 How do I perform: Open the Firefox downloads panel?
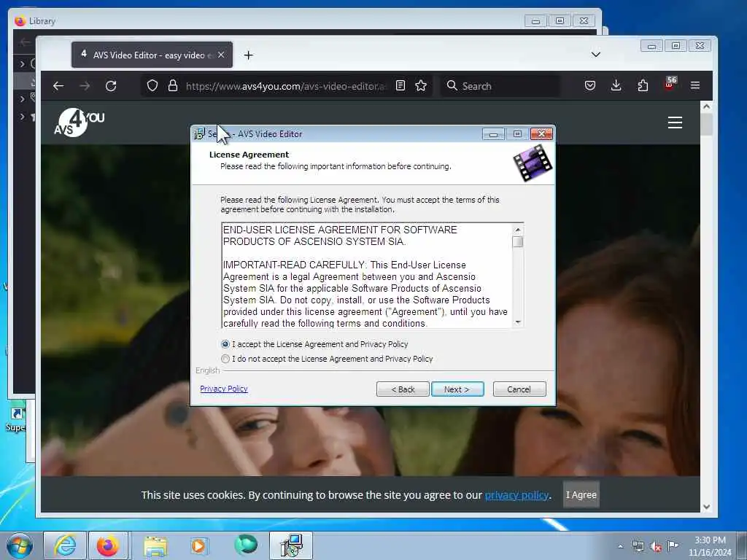point(616,86)
